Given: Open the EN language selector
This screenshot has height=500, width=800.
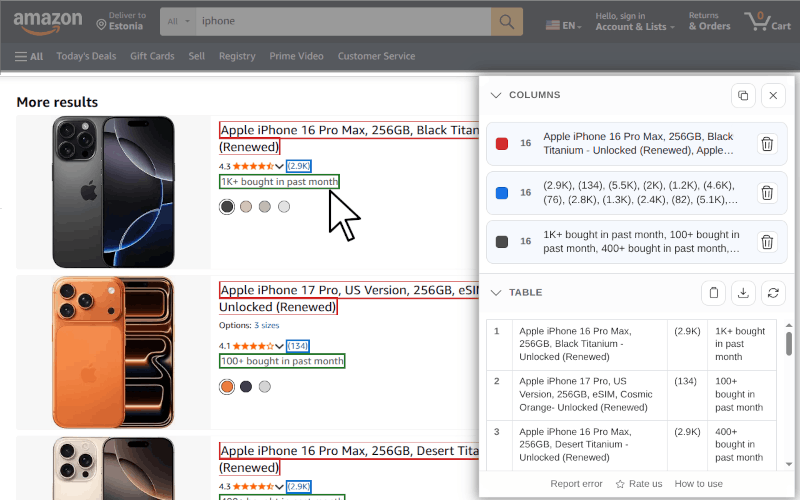Looking at the screenshot, I should point(564,25).
